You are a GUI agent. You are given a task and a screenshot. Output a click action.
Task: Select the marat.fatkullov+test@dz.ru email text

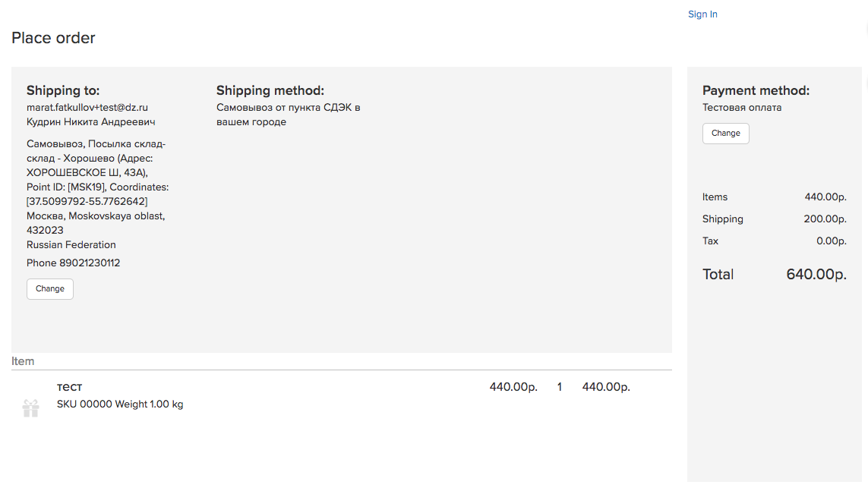87,107
